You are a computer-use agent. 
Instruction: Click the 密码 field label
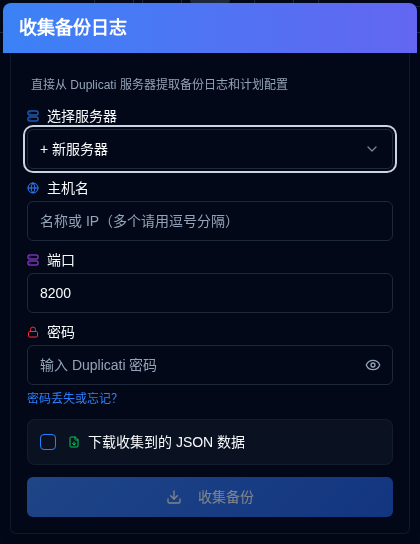pos(61,332)
